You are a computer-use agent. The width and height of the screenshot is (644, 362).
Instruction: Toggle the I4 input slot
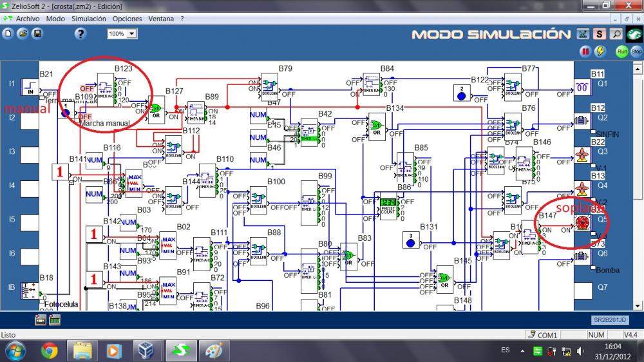point(30,189)
